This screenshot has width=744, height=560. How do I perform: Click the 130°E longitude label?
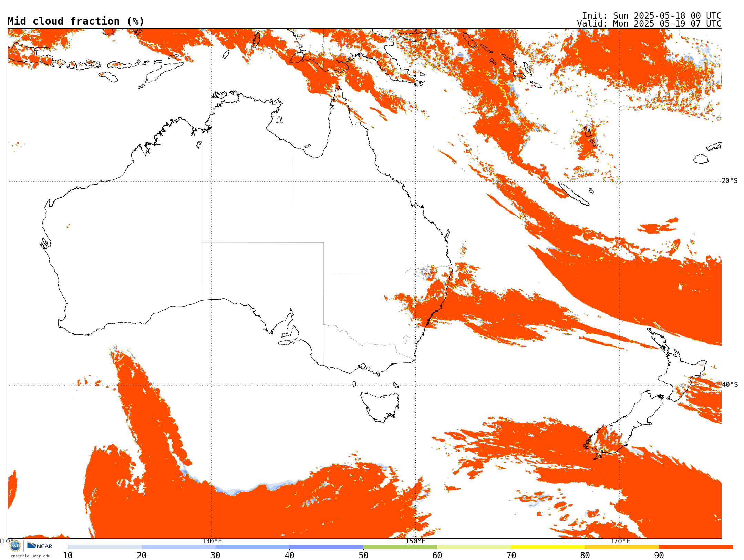pyautogui.click(x=212, y=541)
